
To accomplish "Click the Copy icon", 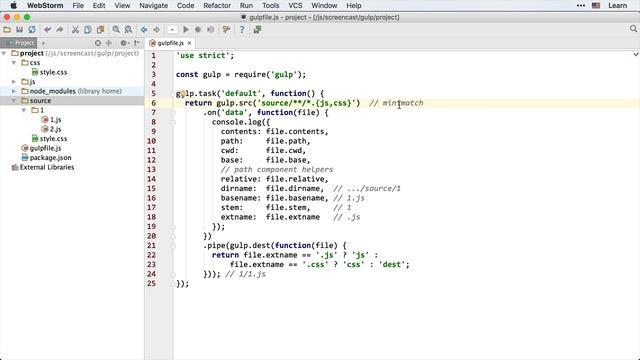I will (x=88, y=29).
